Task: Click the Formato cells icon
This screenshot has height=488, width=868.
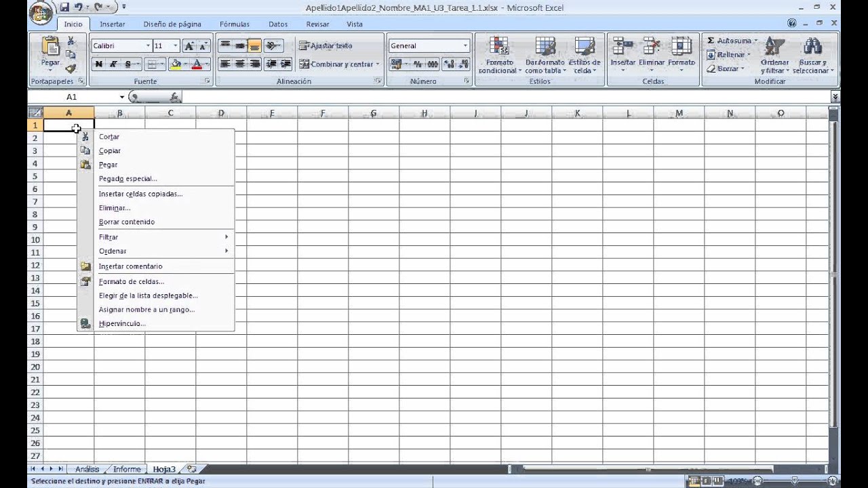Action: pos(681,46)
